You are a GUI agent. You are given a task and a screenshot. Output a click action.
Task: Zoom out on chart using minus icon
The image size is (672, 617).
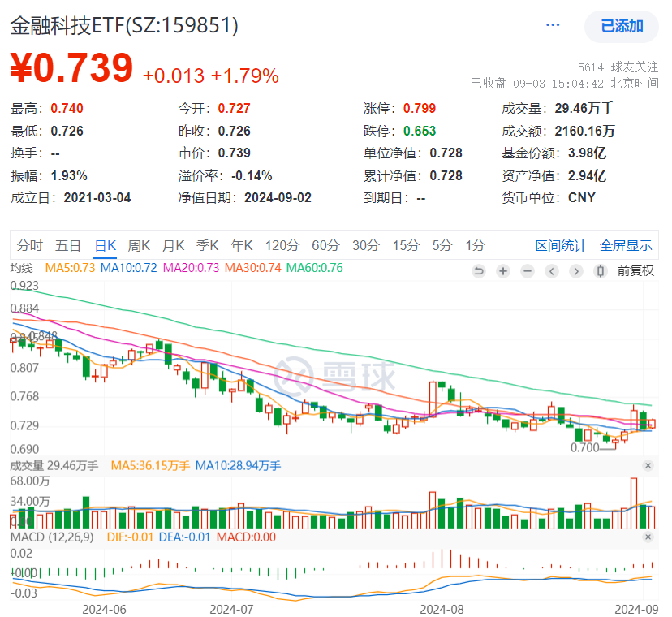tap(528, 271)
